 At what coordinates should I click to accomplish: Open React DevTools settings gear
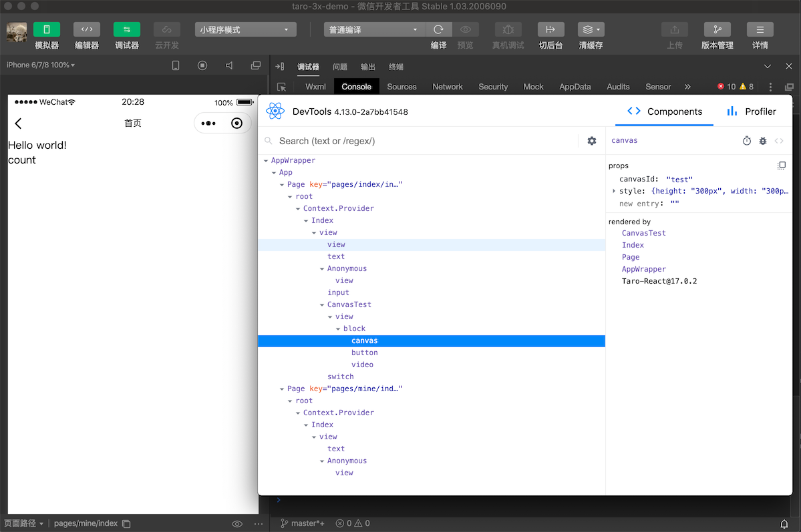[x=591, y=141]
